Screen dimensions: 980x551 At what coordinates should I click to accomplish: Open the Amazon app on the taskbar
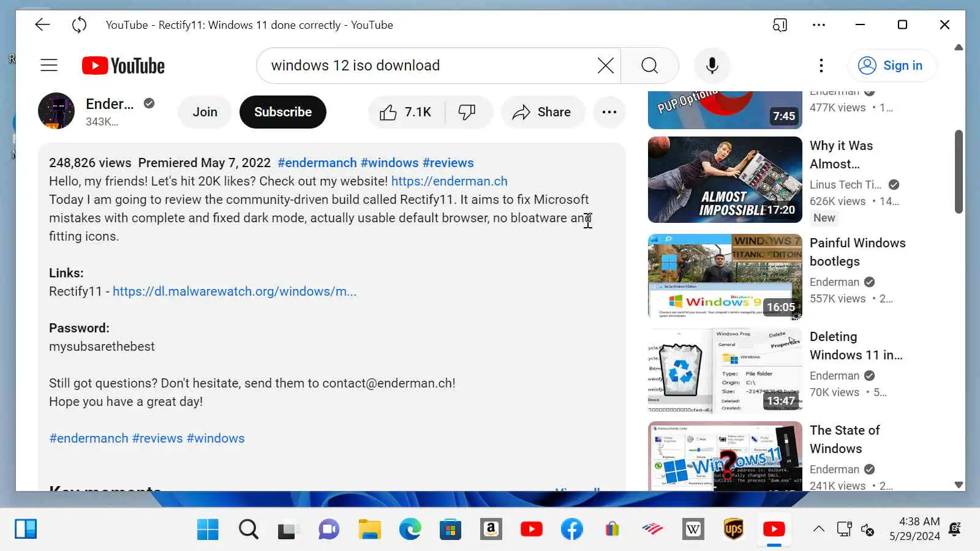coord(491,530)
